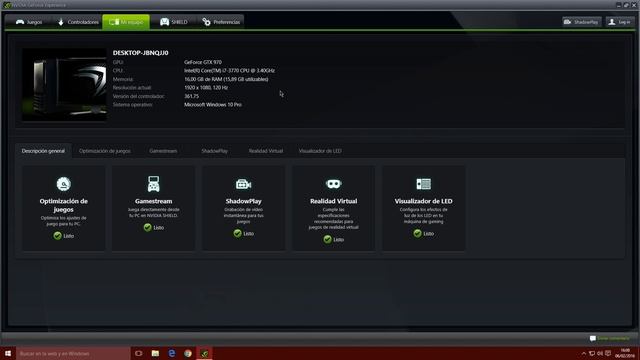Viewport: 640px width, 360px height.
Task: Click the DESKTOP-JBNQJJ0 computer name
Action: 140,53
